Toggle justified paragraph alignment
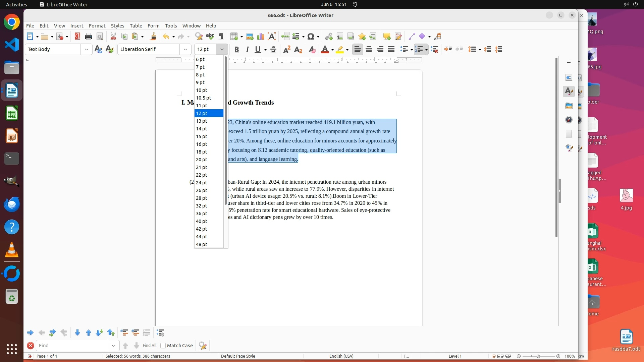 (391, 50)
